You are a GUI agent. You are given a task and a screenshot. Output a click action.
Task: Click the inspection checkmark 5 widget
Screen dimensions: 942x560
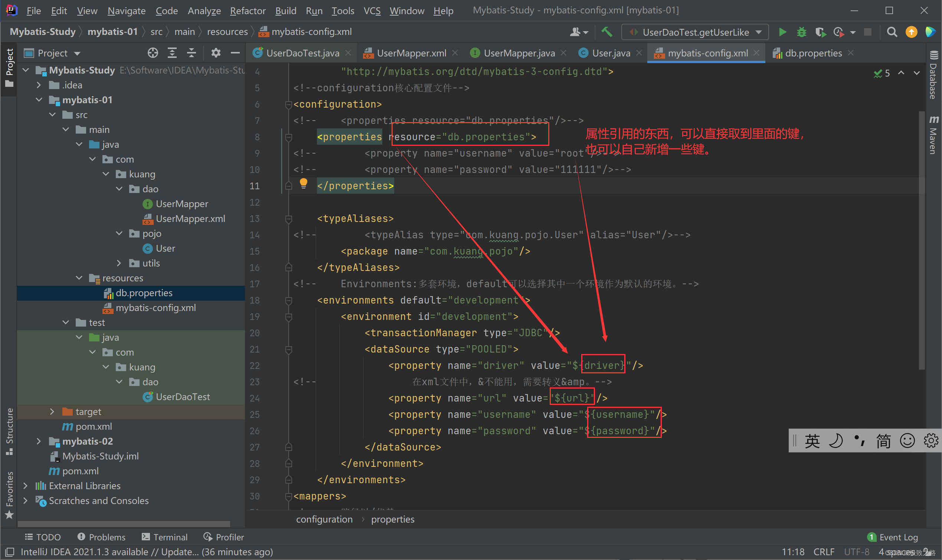click(882, 73)
